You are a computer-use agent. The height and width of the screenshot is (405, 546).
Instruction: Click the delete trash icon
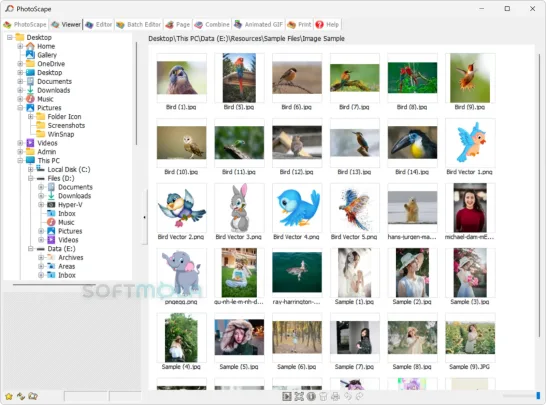pyautogui.click(x=323, y=396)
